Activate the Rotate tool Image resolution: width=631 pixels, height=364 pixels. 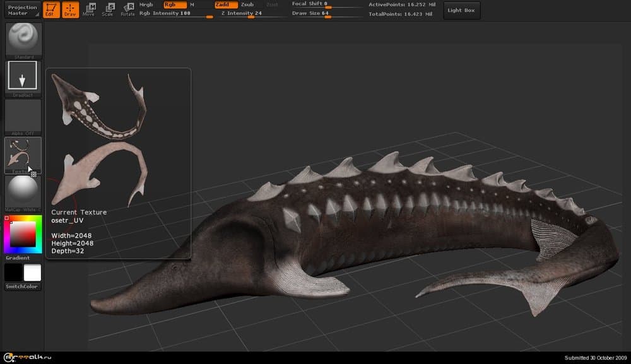127,9
